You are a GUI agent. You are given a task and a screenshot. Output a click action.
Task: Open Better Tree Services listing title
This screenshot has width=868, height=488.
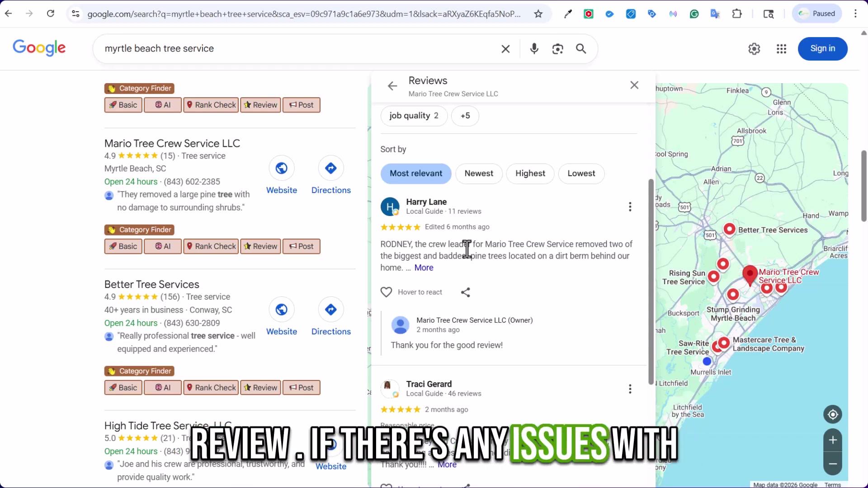point(152,285)
